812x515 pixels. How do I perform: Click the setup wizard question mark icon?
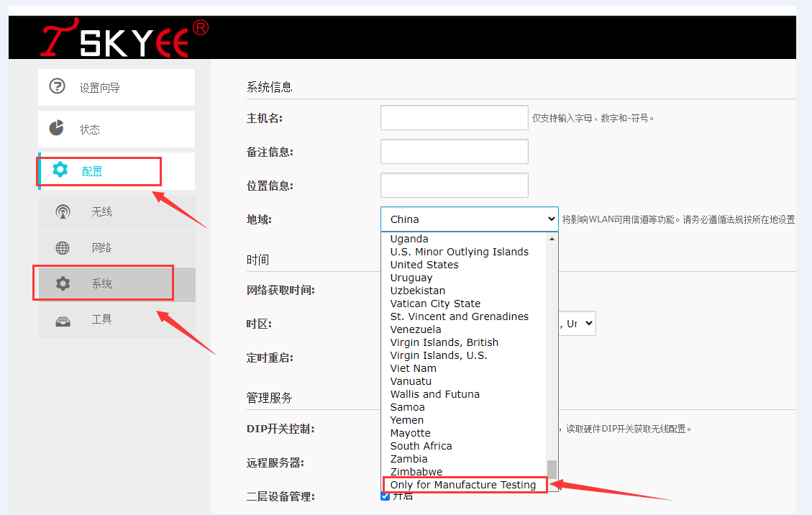(x=57, y=86)
